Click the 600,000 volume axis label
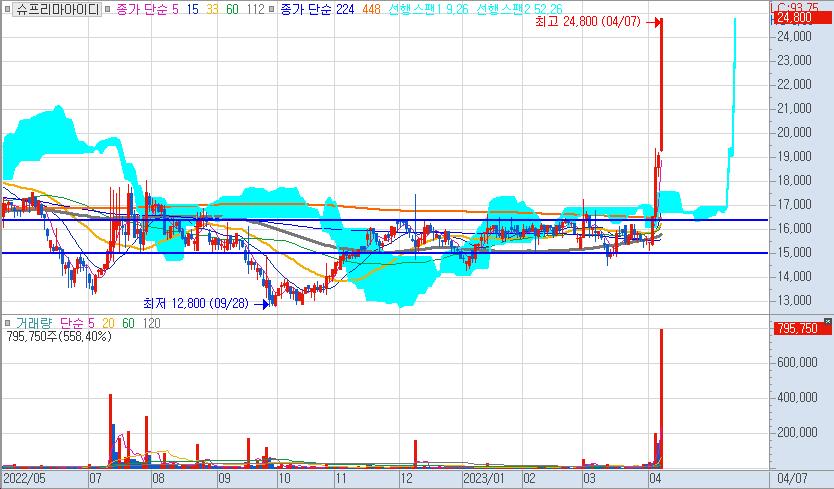 coord(797,362)
